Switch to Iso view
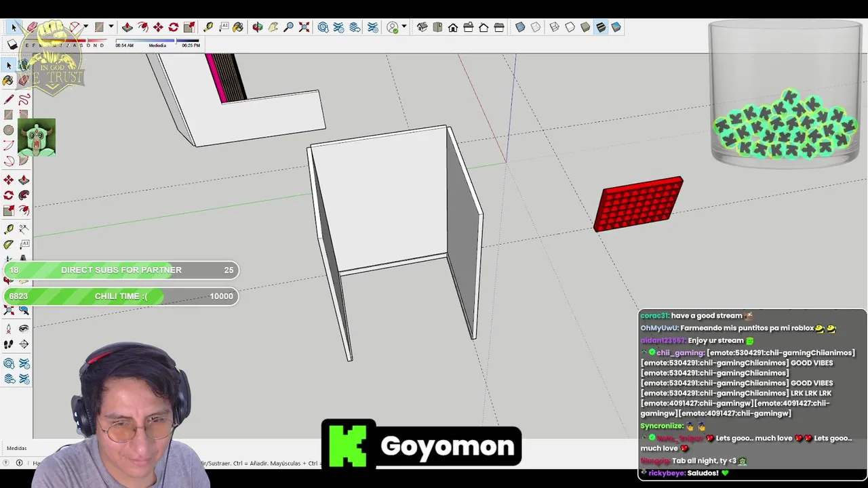Screen dimensions: 868x488 click(422, 27)
